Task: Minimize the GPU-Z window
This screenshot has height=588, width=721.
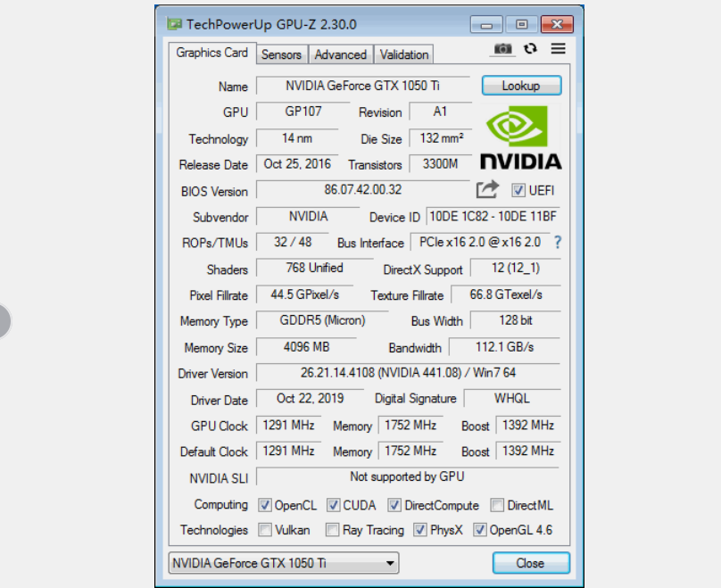Action: [486, 24]
